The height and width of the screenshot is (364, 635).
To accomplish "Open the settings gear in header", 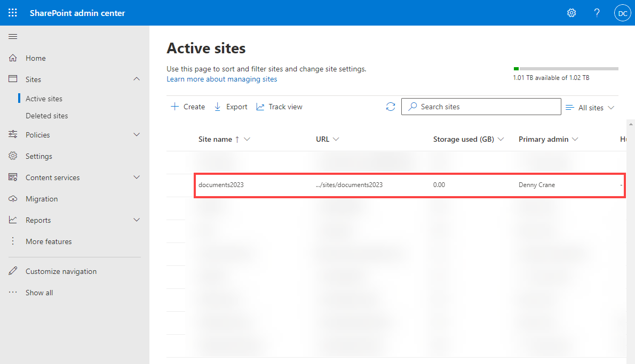I will pos(571,13).
